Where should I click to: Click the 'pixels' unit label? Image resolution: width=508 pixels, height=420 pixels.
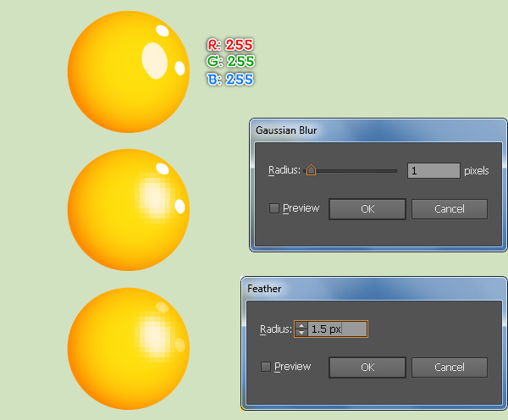coord(476,171)
